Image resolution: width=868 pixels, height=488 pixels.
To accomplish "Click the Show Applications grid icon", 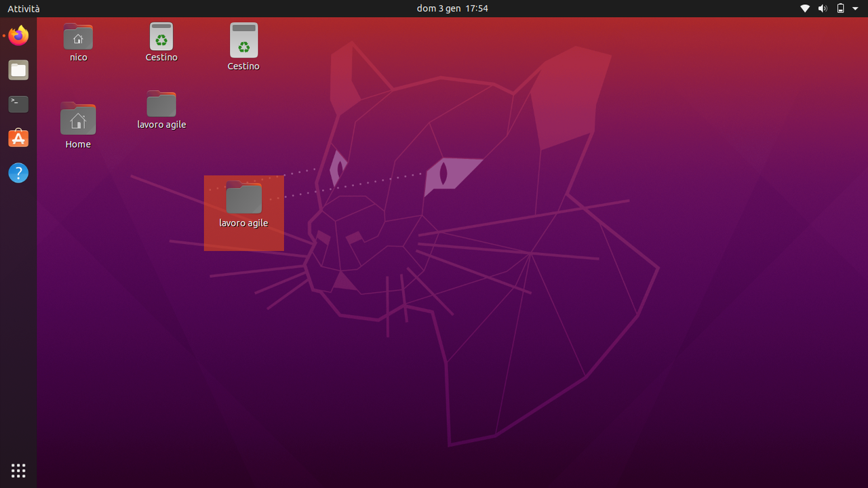I will tap(18, 470).
